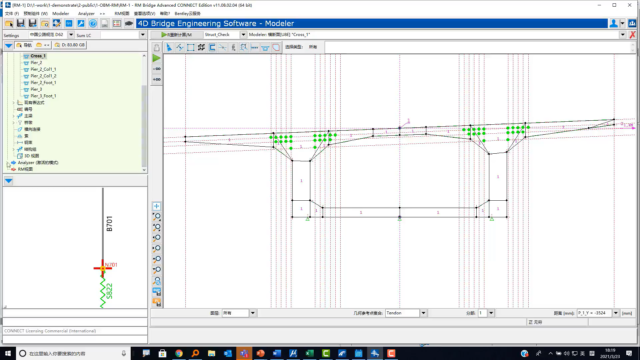Click the +00 button in side toolbar
640x360 pixels.
coord(157,80)
